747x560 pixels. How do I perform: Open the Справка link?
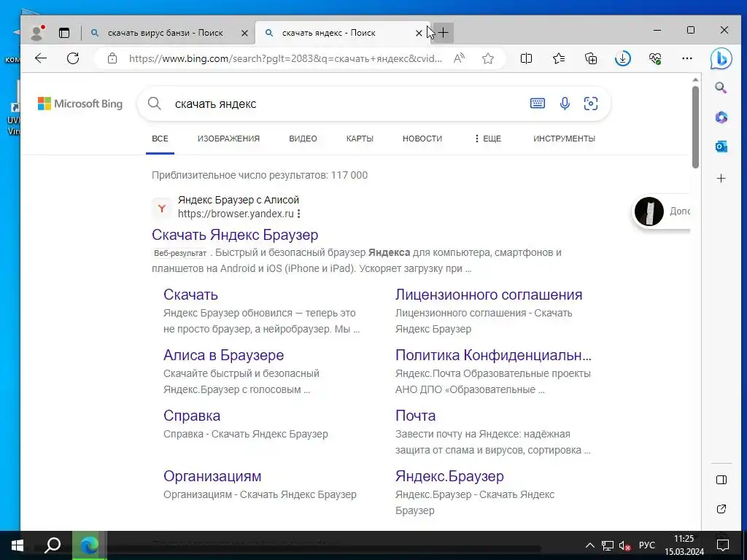coord(192,416)
